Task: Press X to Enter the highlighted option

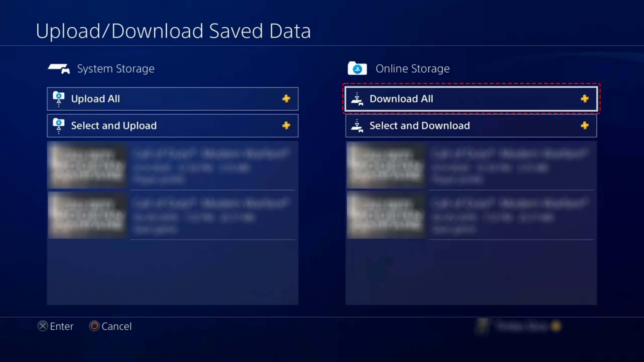Action: click(470, 99)
